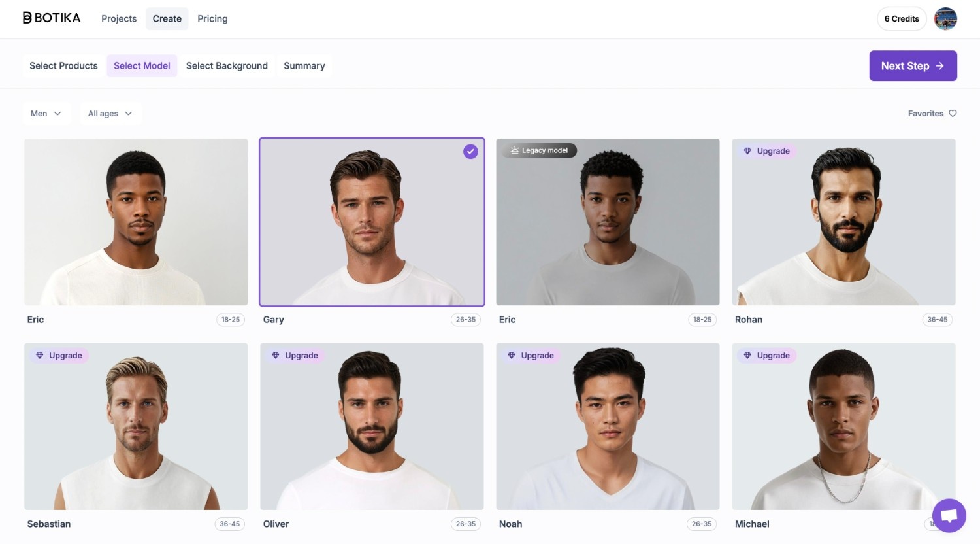Go to the Select Products tab

(63, 66)
